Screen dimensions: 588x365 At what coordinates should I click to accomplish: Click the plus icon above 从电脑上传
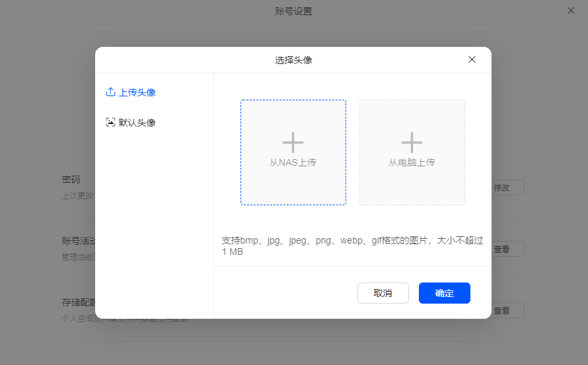[x=412, y=143]
